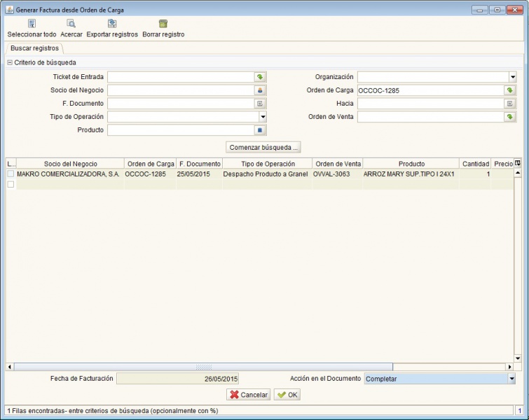Click the Acercar zoom toolbar icon

71,23
